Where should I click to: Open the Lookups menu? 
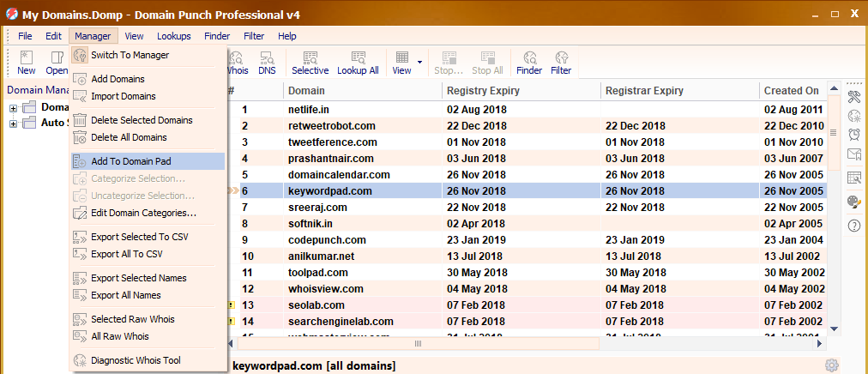click(174, 36)
